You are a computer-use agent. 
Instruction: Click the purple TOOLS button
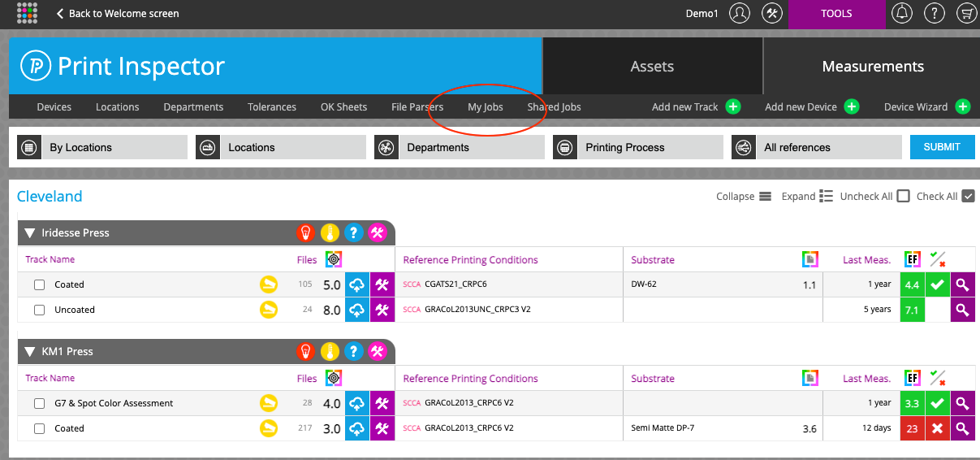click(x=836, y=14)
